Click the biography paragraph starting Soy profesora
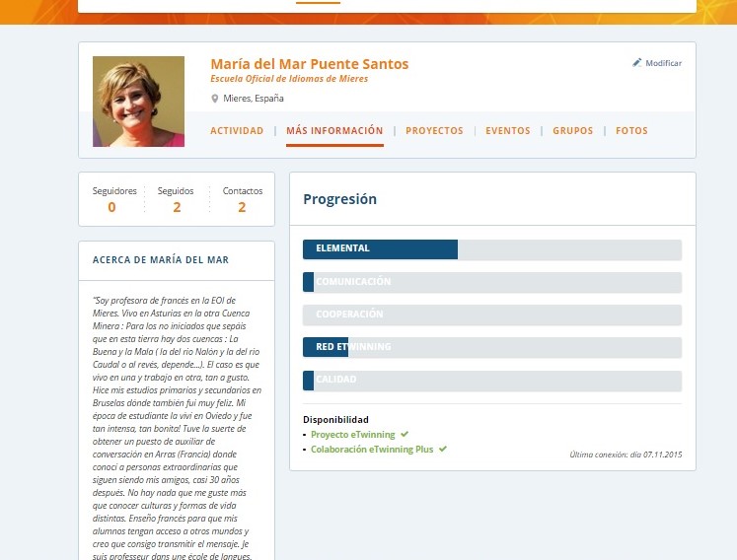Screen dimensions: 737x560 (177, 428)
